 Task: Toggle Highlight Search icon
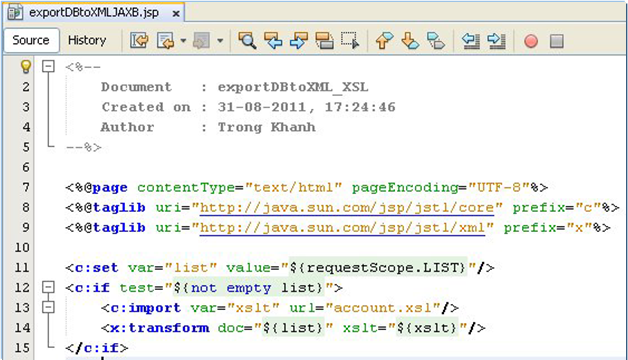(x=324, y=41)
